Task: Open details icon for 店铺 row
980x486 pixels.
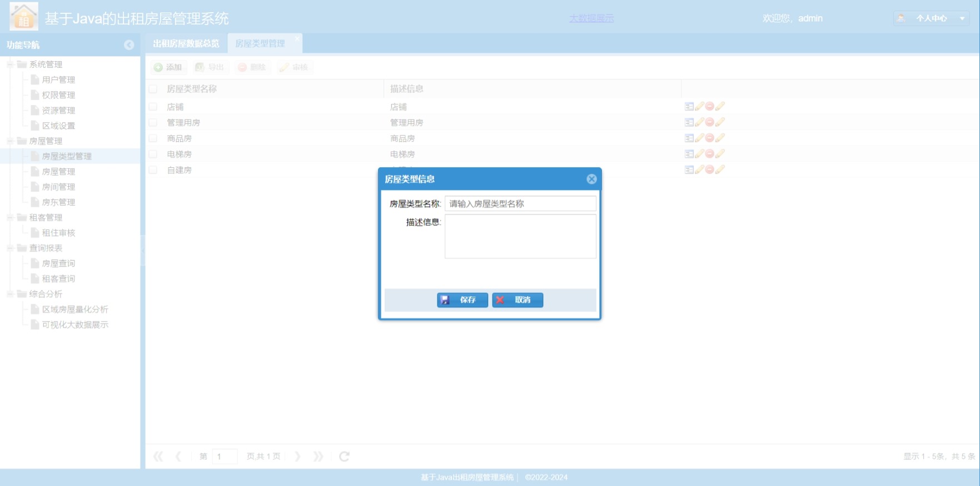Action: tap(689, 107)
